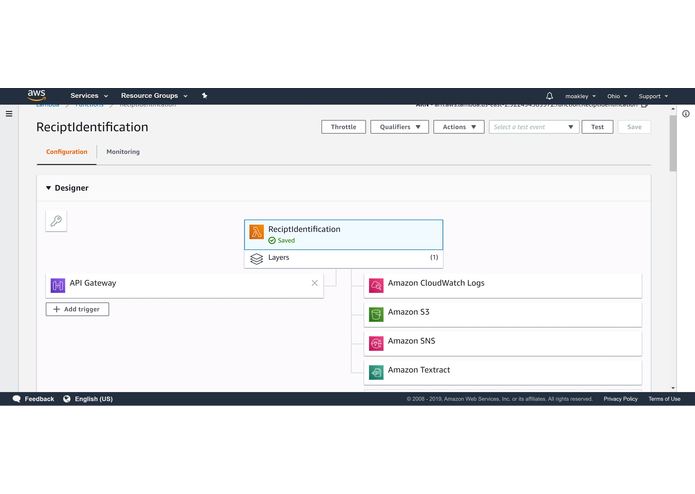
Task: Click the Feedback link
Action: pos(39,399)
